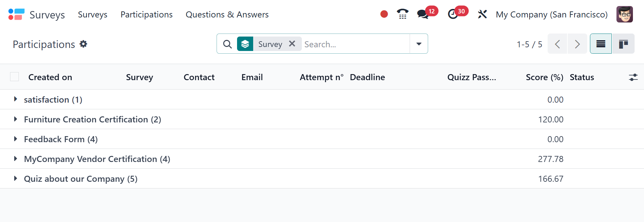Open the debug tools wrench icon

coord(482,14)
